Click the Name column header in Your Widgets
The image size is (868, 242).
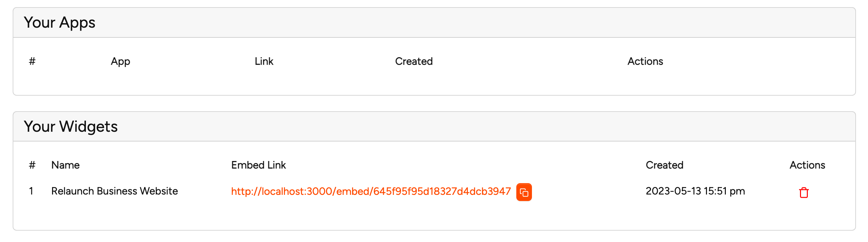click(x=65, y=165)
